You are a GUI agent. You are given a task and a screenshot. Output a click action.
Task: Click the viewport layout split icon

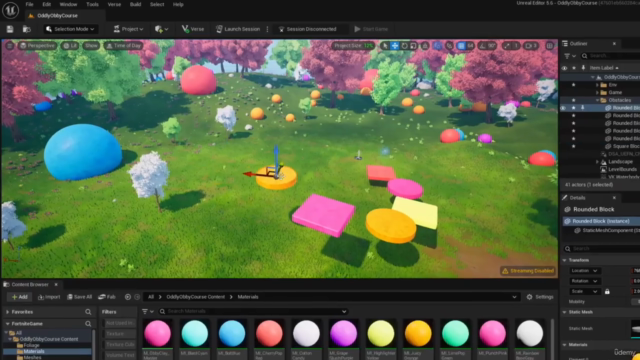(x=550, y=46)
